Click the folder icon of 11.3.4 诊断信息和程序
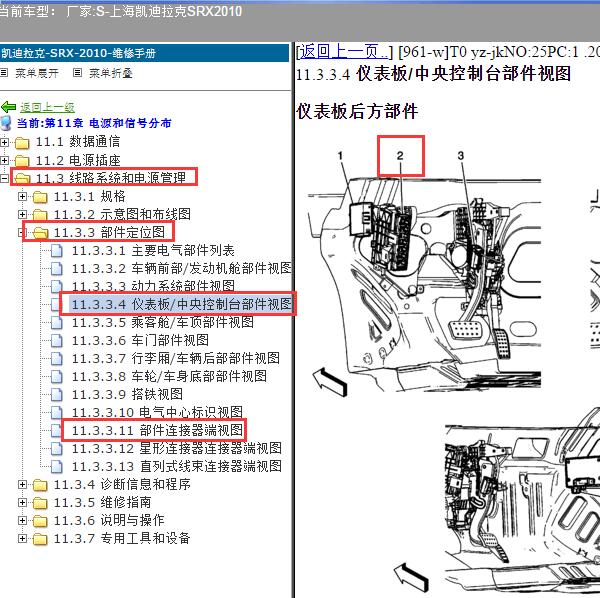 [40, 485]
